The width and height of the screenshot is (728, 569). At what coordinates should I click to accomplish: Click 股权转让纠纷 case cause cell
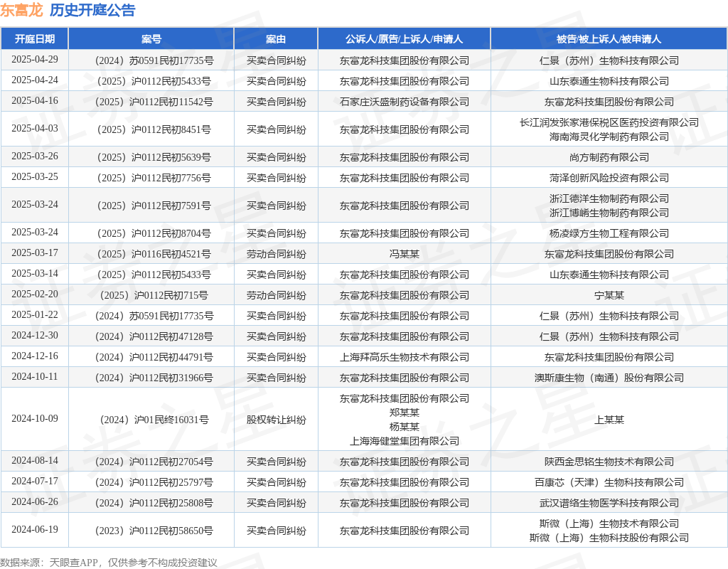(x=277, y=420)
